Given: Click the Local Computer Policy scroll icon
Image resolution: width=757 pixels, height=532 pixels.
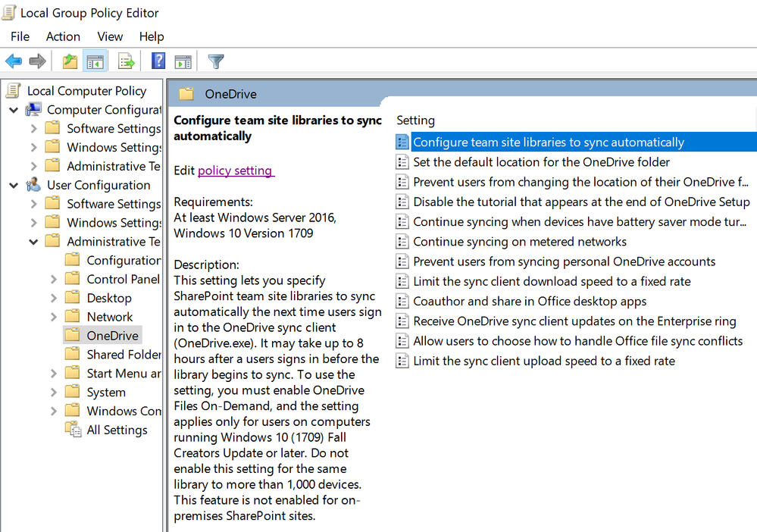Looking at the screenshot, I should (x=14, y=90).
